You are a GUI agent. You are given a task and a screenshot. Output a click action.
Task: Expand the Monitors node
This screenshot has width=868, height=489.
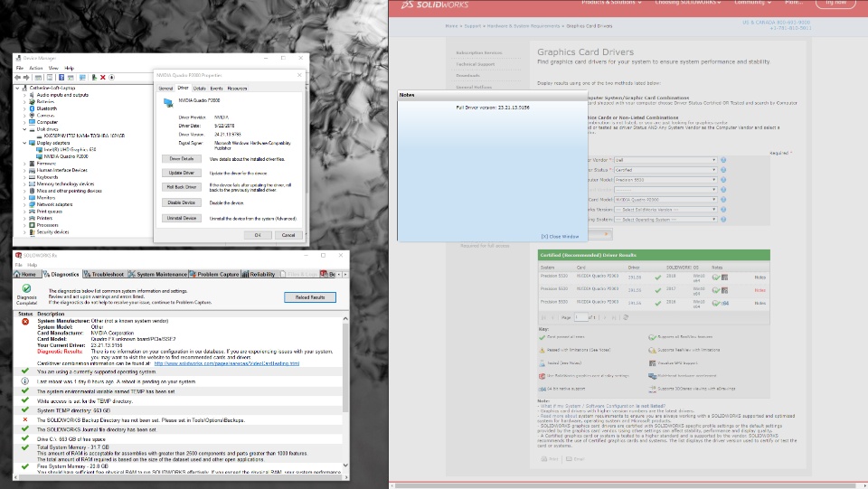[x=24, y=197]
